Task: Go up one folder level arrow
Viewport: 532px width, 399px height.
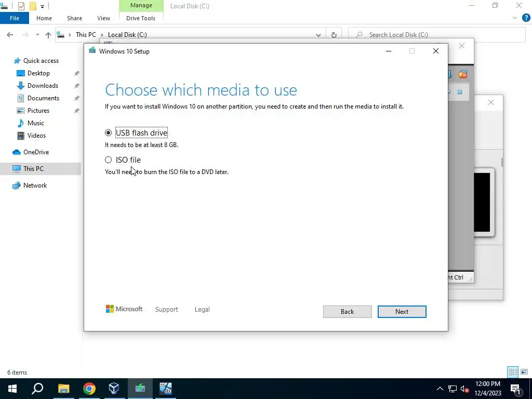Action: (x=48, y=35)
